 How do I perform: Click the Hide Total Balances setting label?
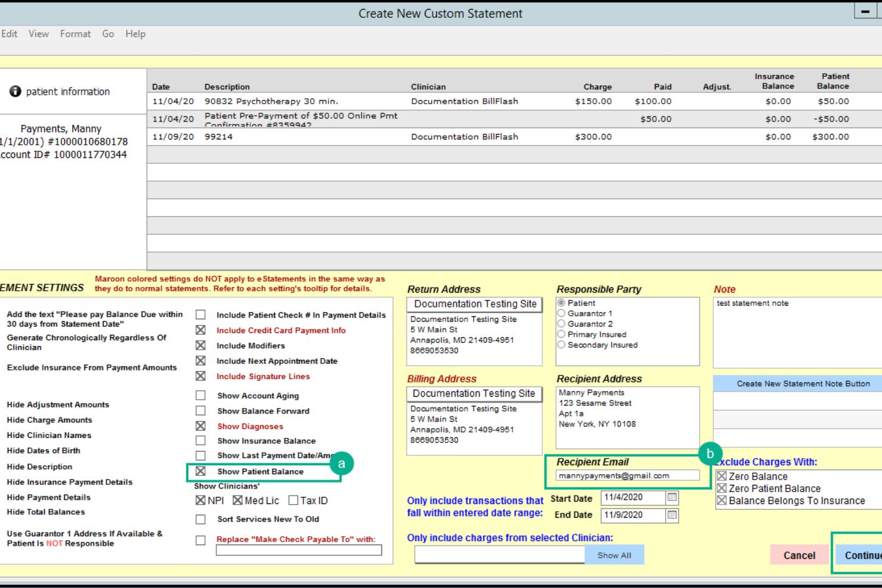coord(46,512)
